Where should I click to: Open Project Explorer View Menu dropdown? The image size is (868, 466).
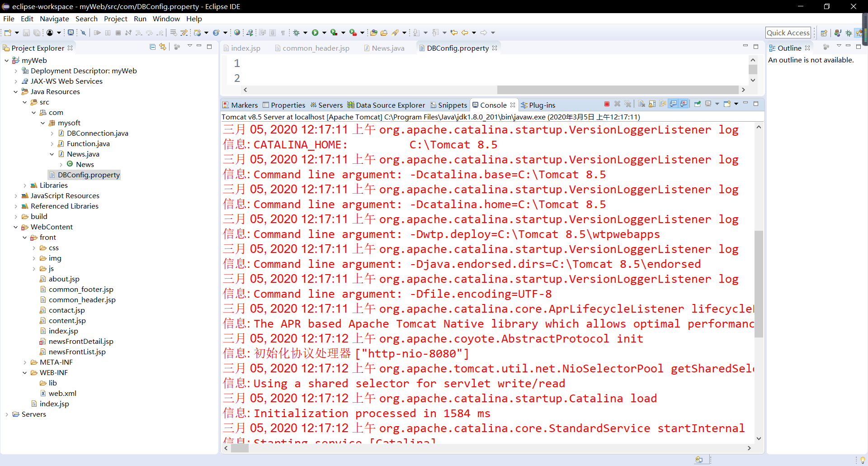coord(189,46)
